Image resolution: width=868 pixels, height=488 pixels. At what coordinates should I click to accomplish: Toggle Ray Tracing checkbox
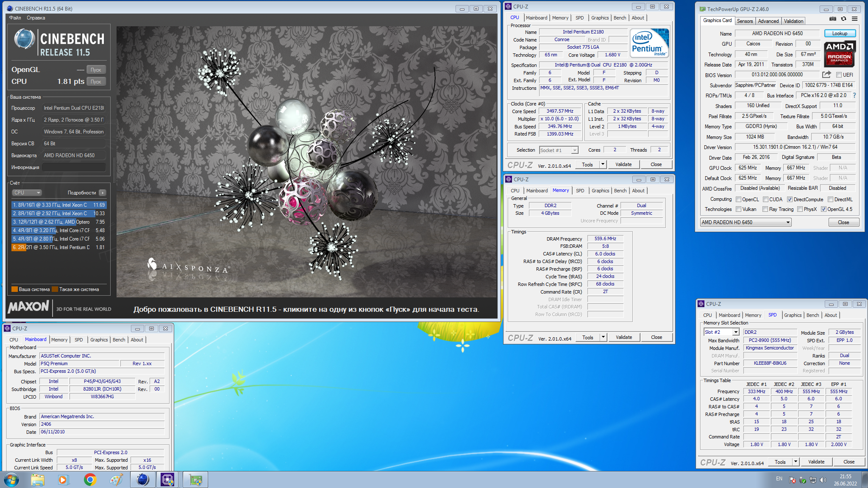point(765,209)
